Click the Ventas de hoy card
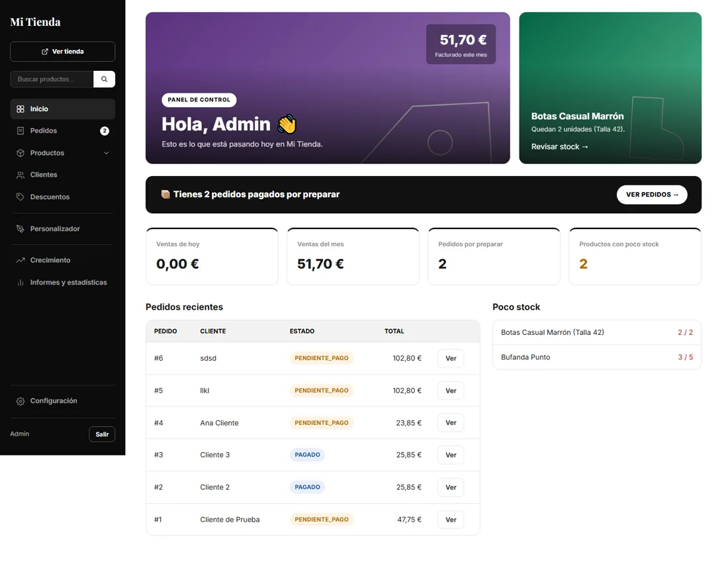The image size is (728, 566). (x=212, y=256)
